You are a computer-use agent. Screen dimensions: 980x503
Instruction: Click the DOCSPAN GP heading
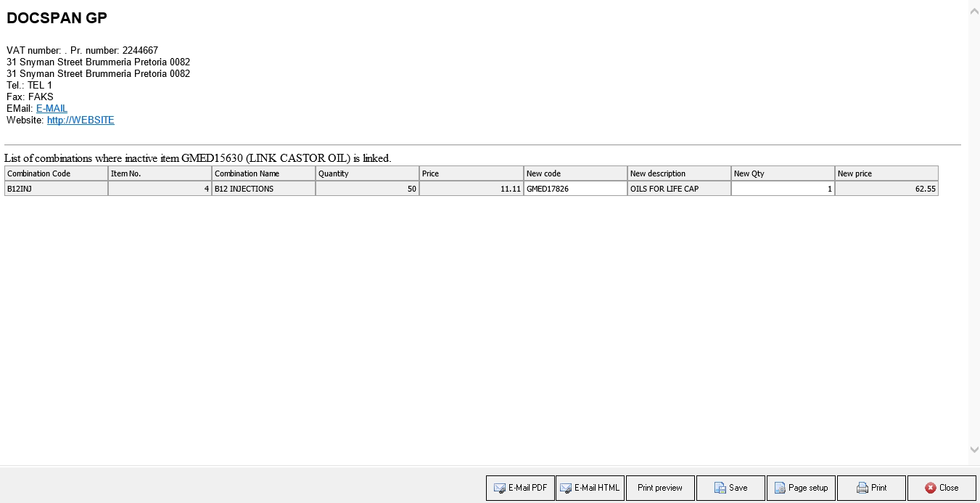click(57, 19)
